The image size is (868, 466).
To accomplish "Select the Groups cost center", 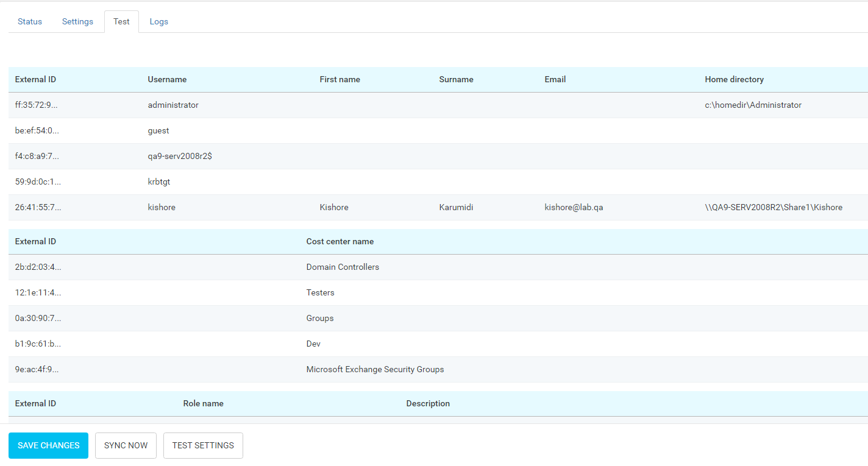I will pyautogui.click(x=320, y=318).
